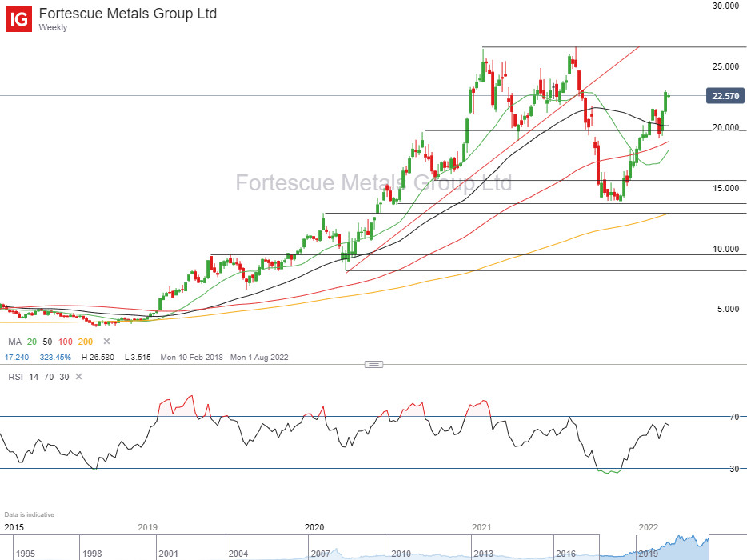Click 1998 in the history navigator
This screenshot has width=747, height=560.
pos(92,554)
